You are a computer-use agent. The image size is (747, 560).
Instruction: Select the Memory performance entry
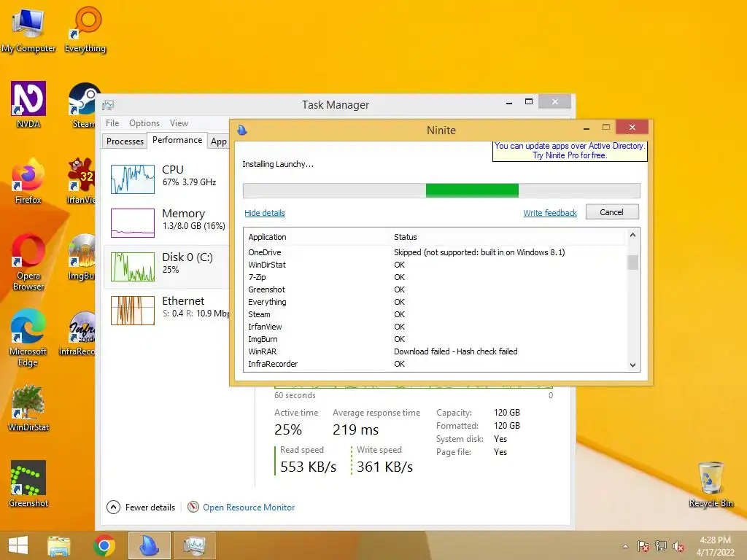click(167, 223)
